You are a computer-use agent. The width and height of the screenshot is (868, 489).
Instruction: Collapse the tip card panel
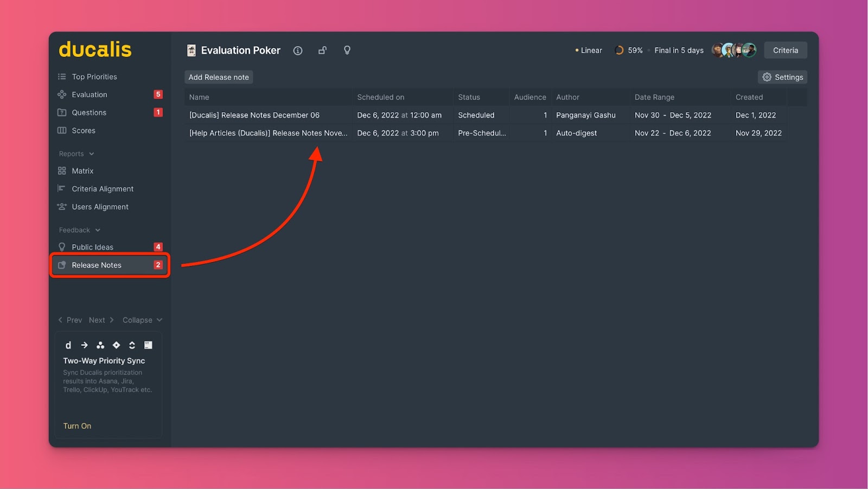point(142,320)
